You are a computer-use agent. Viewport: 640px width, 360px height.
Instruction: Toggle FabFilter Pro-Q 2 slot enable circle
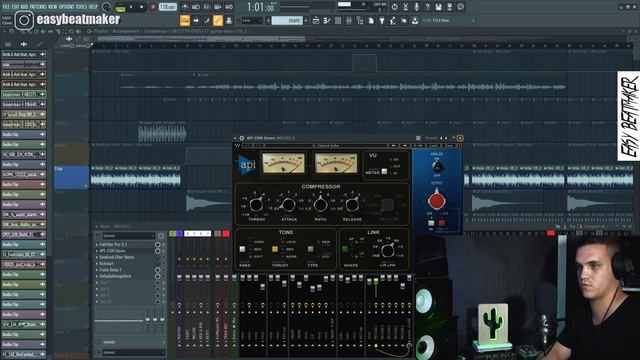tap(158, 244)
